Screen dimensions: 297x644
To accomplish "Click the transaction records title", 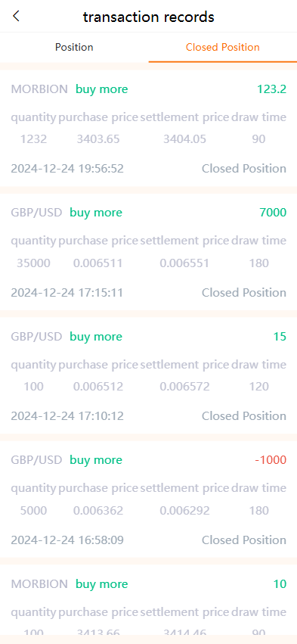I will pyautogui.click(x=148, y=17).
